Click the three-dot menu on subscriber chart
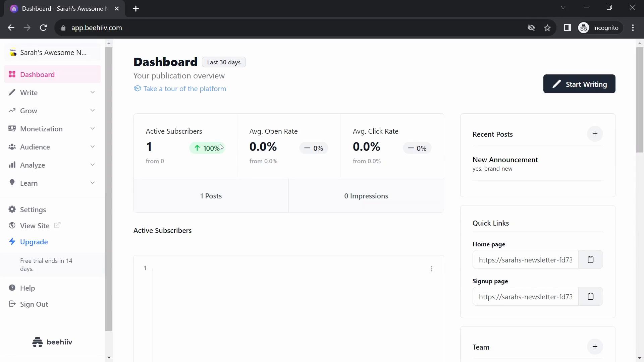644x362 pixels. [432, 269]
